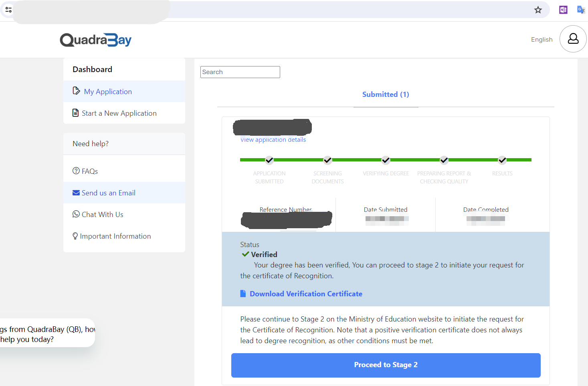The height and width of the screenshot is (386, 588).
Task: Click the chat bubble icon beside Chat With Us
Action: (76, 214)
